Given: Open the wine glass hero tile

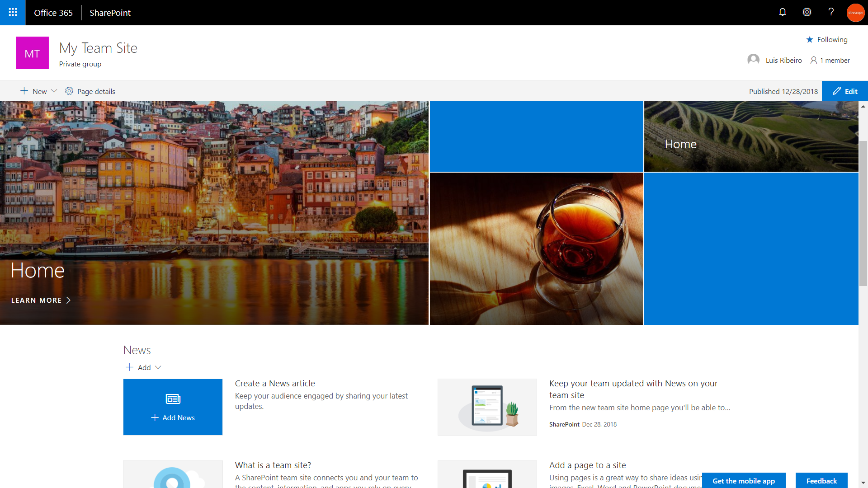Looking at the screenshot, I should 536,249.
